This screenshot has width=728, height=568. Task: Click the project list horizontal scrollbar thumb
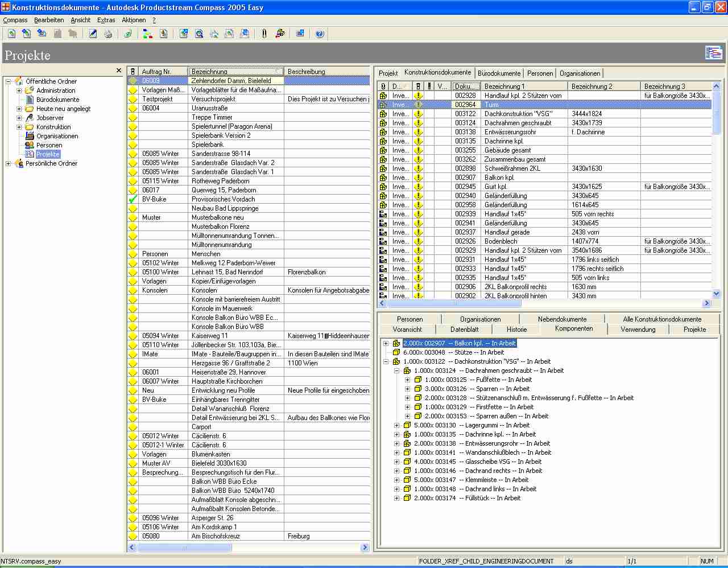tap(185, 548)
